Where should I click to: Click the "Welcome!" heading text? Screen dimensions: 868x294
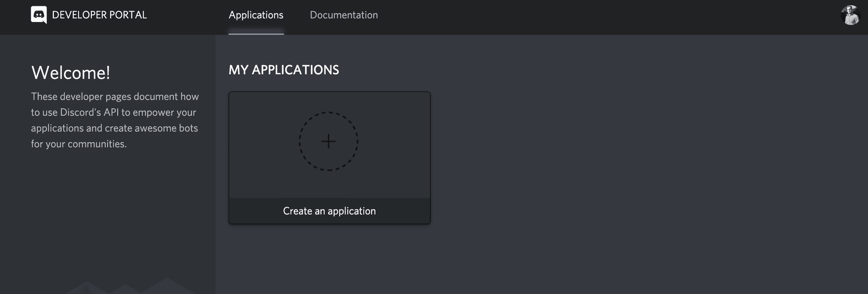click(71, 73)
